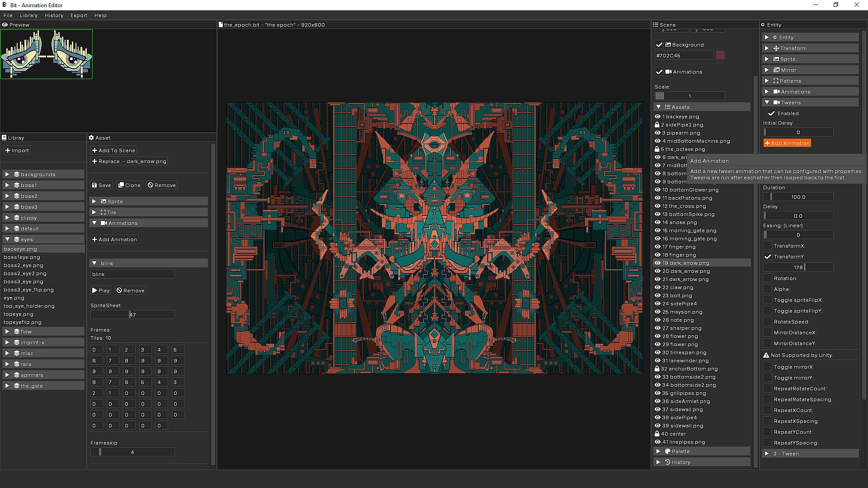Click the Clone asset button
This screenshot has height=488, width=868.
coord(129,185)
